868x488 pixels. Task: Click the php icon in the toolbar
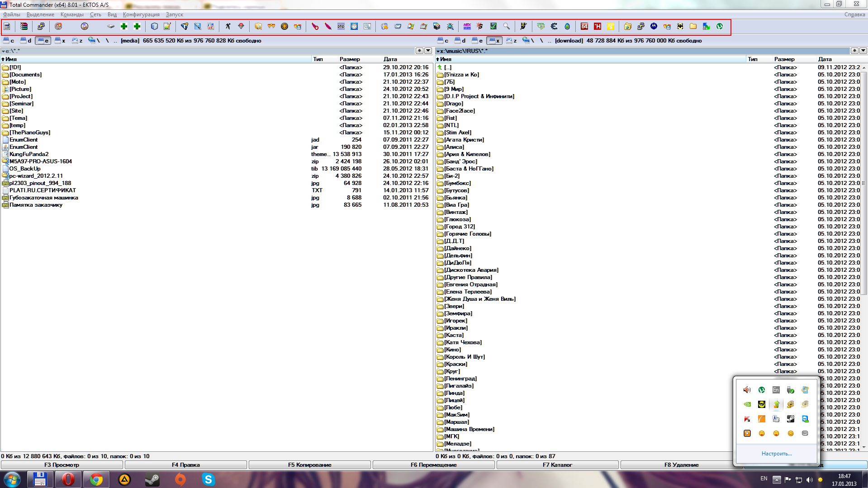click(341, 26)
